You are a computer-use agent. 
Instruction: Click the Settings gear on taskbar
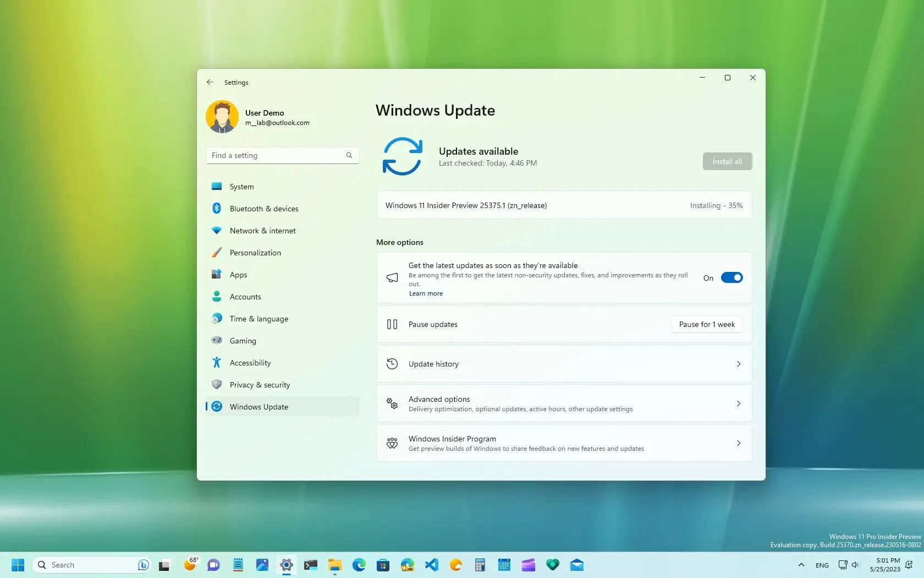tap(287, 565)
